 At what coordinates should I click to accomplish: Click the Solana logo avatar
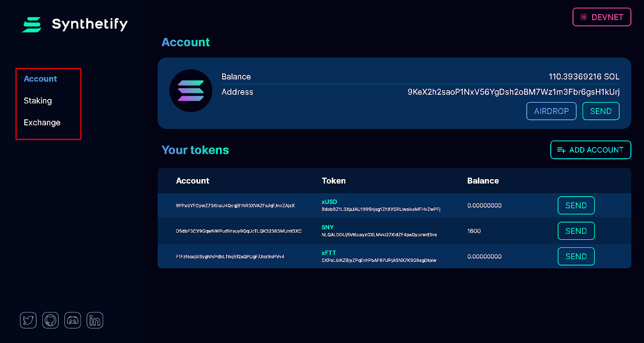[x=191, y=91]
